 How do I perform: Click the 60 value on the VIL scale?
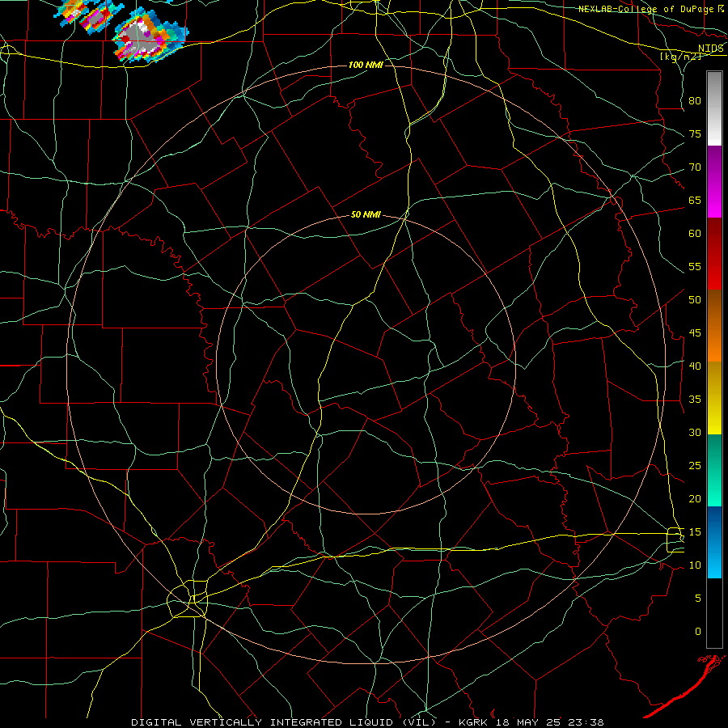[x=695, y=234]
